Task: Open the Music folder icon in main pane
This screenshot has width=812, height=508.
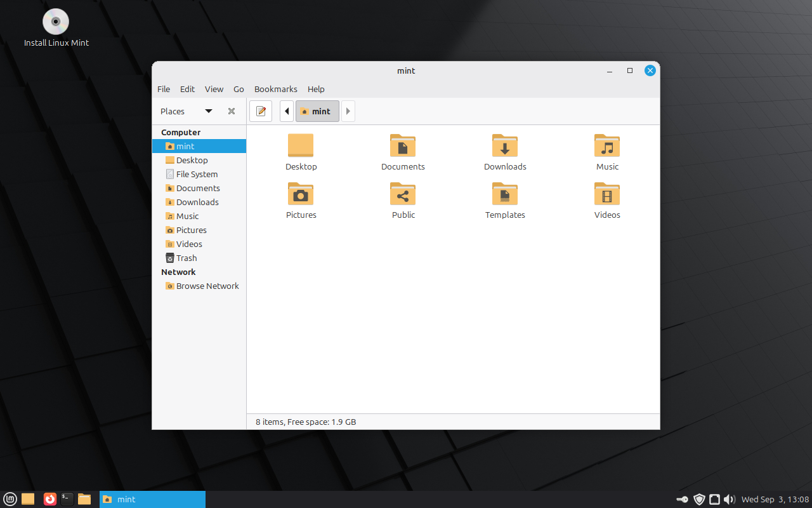Action: tap(607, 145)
